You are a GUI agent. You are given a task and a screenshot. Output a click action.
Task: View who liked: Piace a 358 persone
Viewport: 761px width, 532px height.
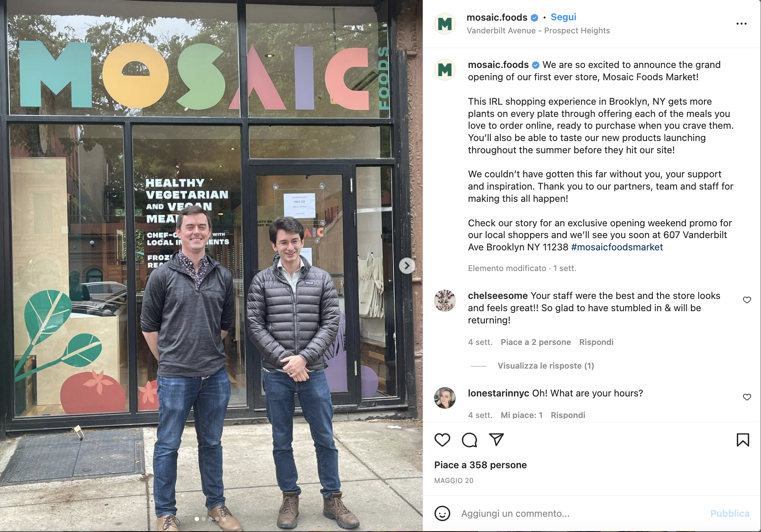[x=481, y=465]
